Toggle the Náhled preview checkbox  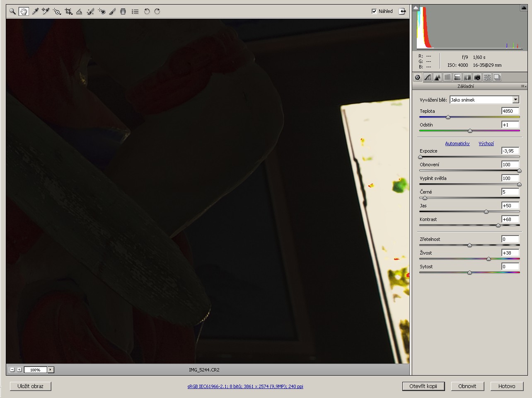click(x=374, y=11)
